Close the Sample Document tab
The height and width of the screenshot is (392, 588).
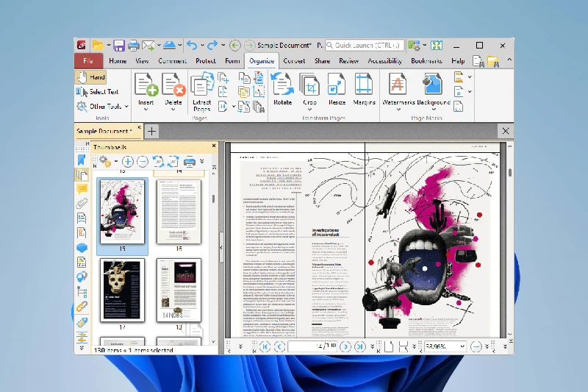(139, 127)
